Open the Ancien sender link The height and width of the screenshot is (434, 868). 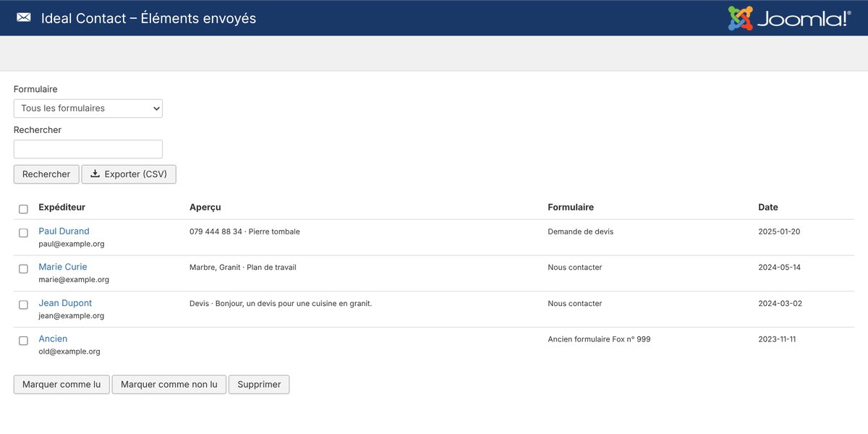click(53, 339)
